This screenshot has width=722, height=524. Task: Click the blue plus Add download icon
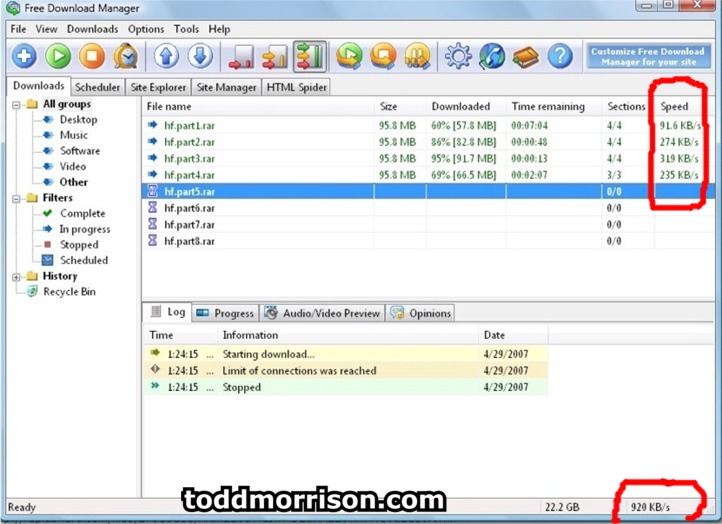24,56
